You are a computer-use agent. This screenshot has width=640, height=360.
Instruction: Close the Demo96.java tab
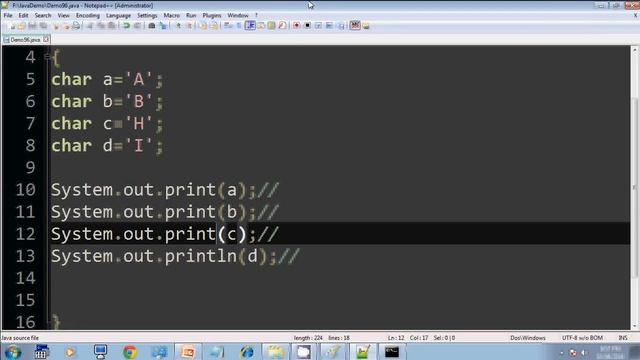[46, 39]
